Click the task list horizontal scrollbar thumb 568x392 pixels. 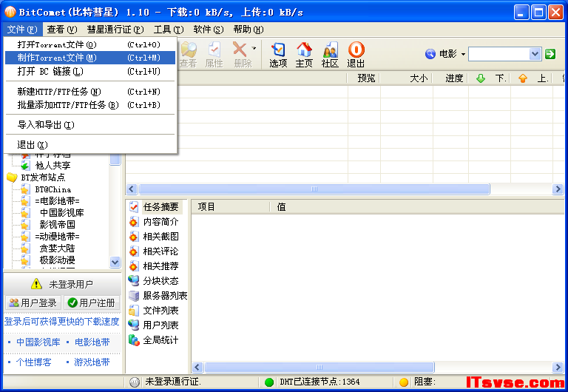pyautogui.click(x=314, y=189)
